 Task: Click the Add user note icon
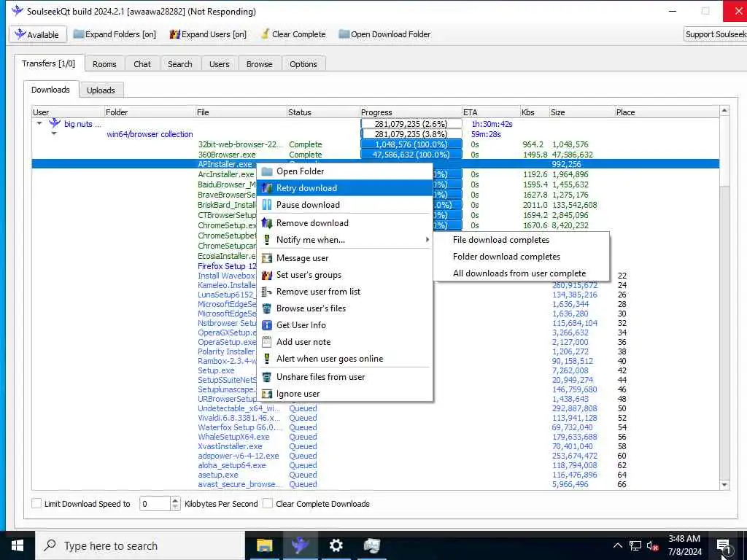tap(267, 342)
